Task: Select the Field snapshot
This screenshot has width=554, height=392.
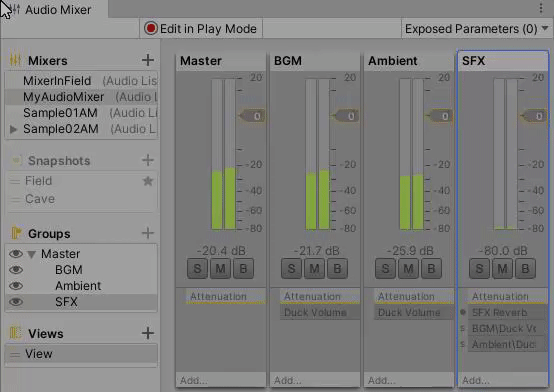Action: (82, 181)
